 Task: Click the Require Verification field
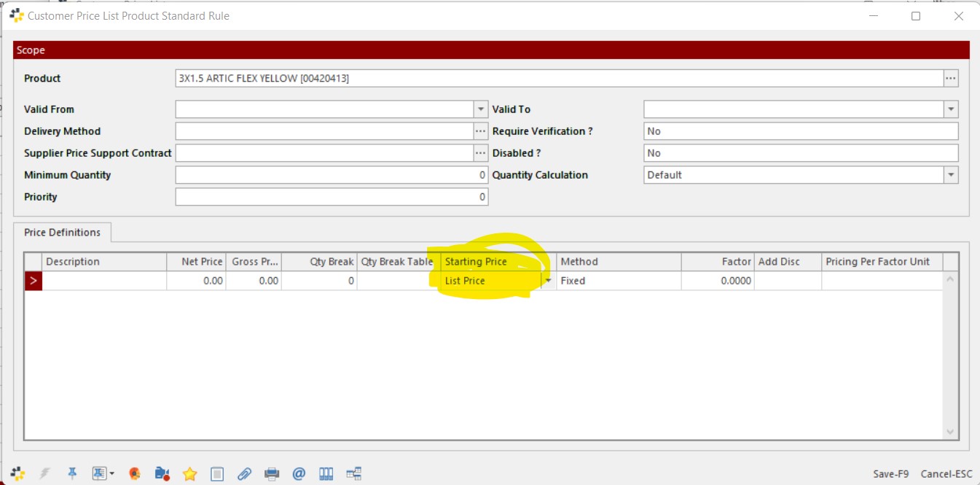[x=800, y=131]
